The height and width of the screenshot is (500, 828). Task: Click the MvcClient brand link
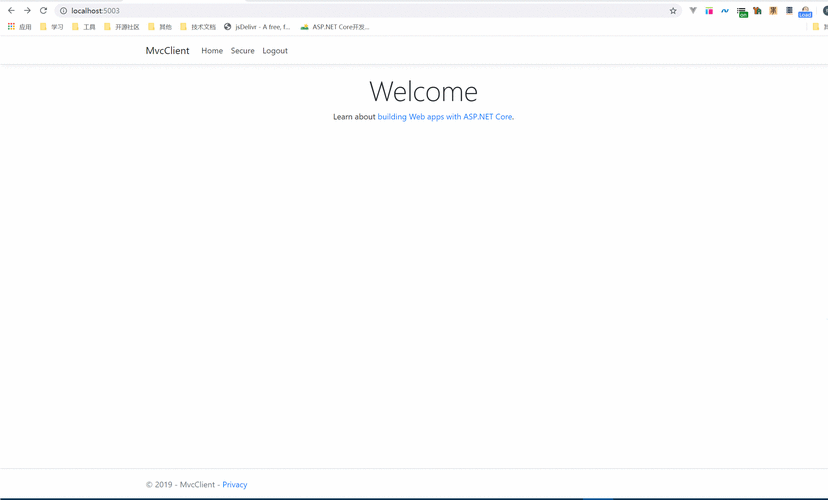pos(167,51)
